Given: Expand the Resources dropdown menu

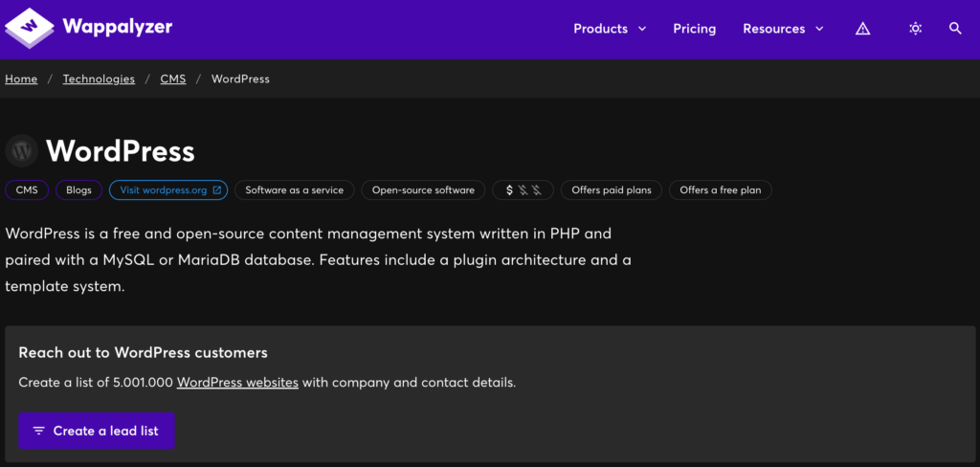Looking at the screenshot, I should point(783,29).
